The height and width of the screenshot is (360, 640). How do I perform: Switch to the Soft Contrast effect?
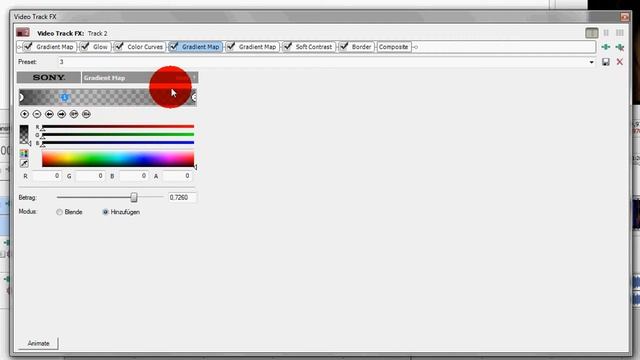[313, 47]
